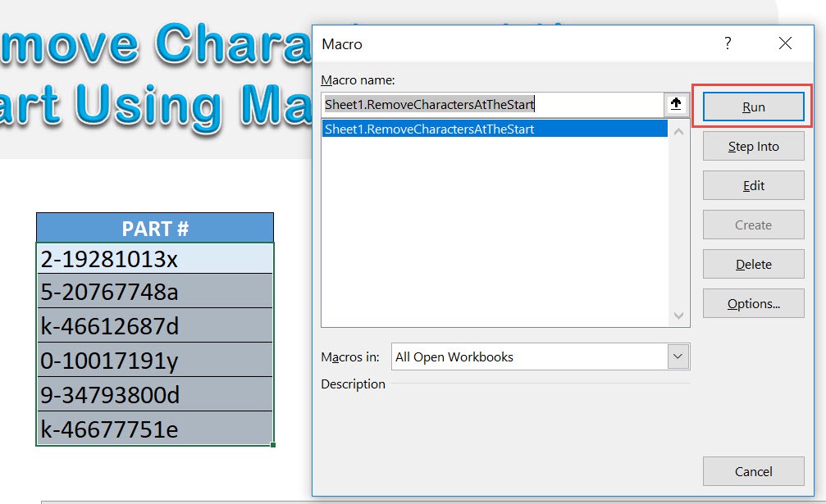
Task: Dismiss the dialog with the Cancel button
Action: click(753, 471)
